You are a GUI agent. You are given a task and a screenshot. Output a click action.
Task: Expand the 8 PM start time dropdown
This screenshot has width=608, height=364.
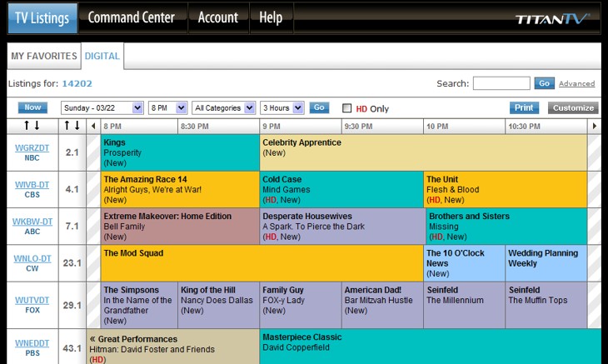(167, 108)
